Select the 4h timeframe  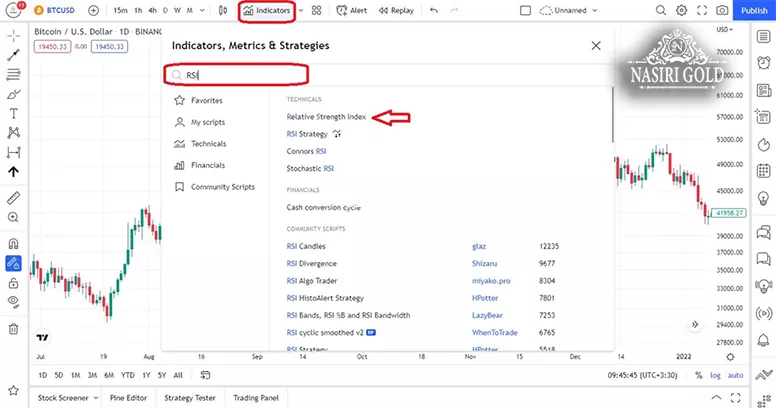[x=152, y=10]
